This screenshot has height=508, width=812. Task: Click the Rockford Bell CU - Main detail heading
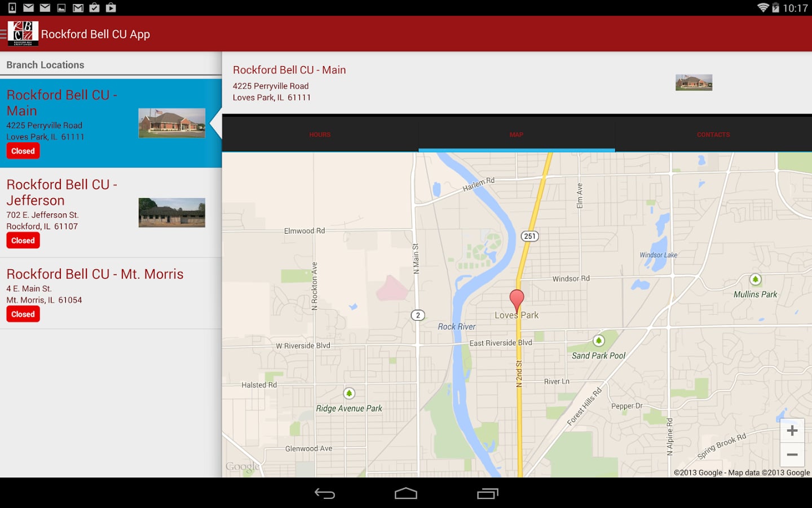pos(289,70)
